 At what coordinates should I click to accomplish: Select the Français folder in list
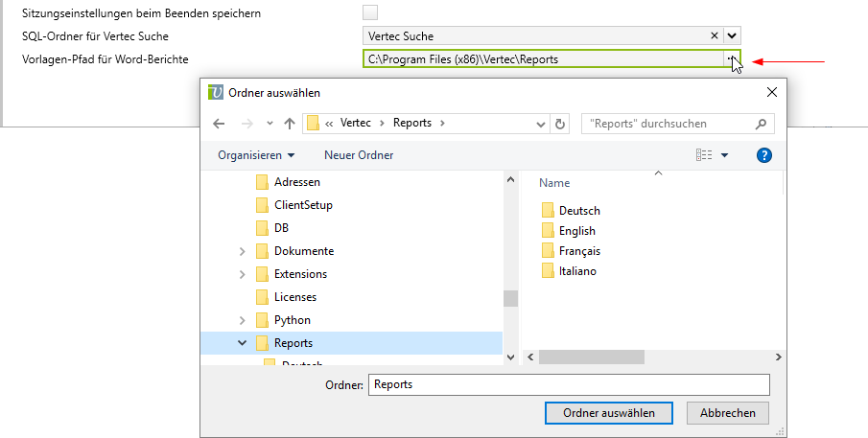click(578, 251)
